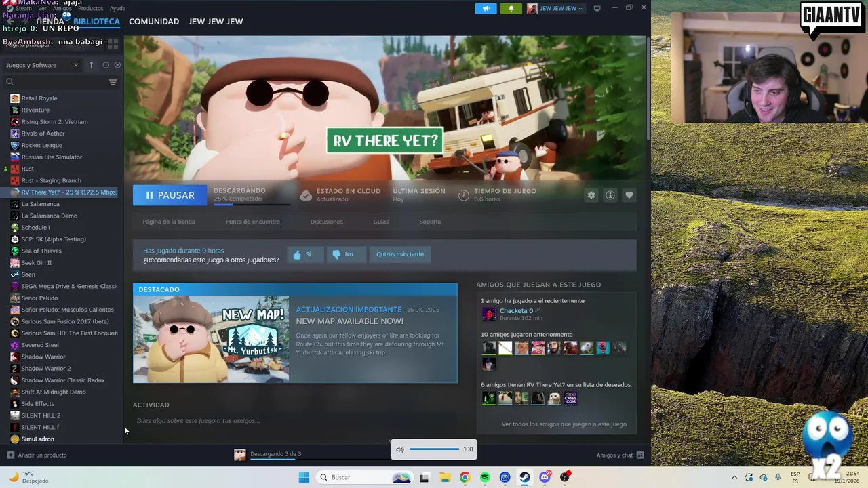Open JEW JEW JEW profile nav item
Viewport: 868px width, 488px height.
coord(216,22)
